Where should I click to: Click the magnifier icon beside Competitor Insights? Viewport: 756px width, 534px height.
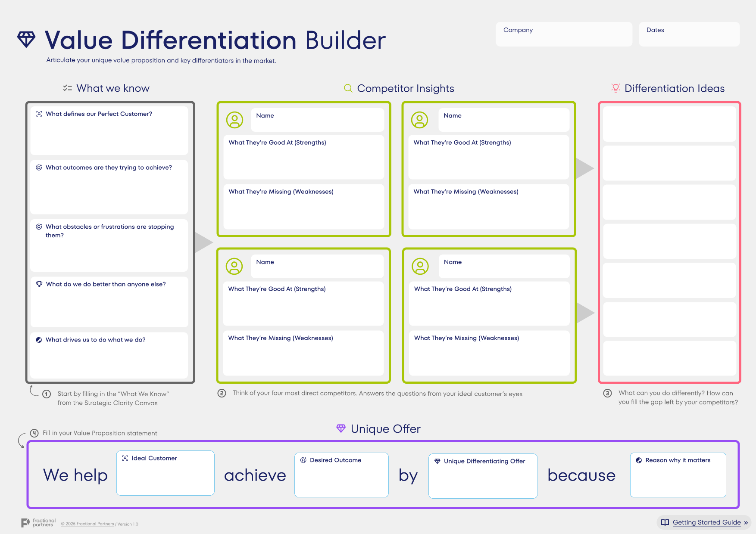348,88
